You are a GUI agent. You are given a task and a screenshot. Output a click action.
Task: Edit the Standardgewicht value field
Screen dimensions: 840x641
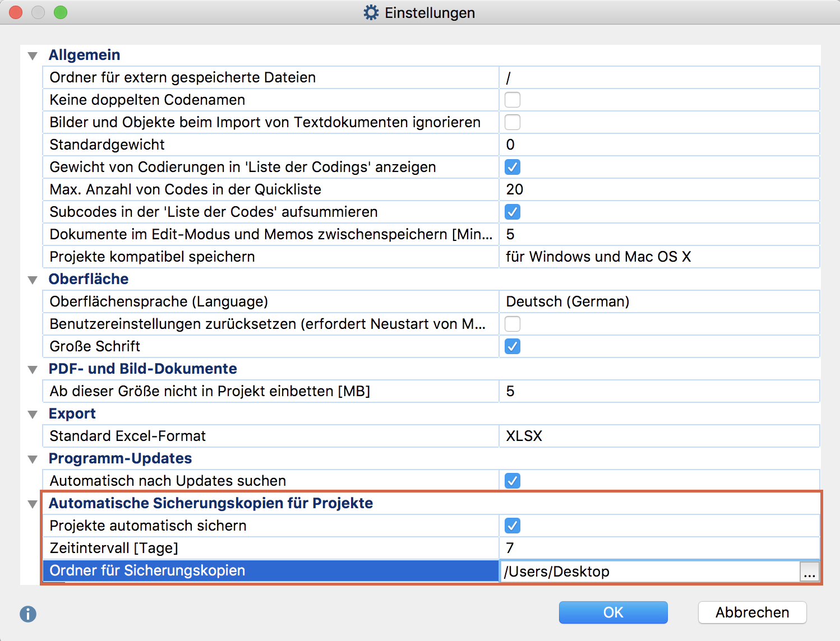pyautogui.click(x=659, y=145)
